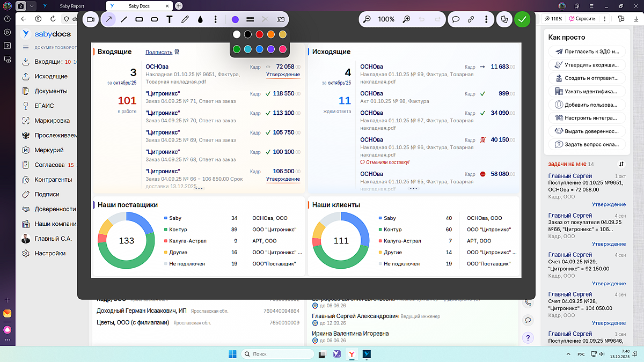Open more drawing tools menu
Viewport: 644px width, 362px height.
click(215, 19)
